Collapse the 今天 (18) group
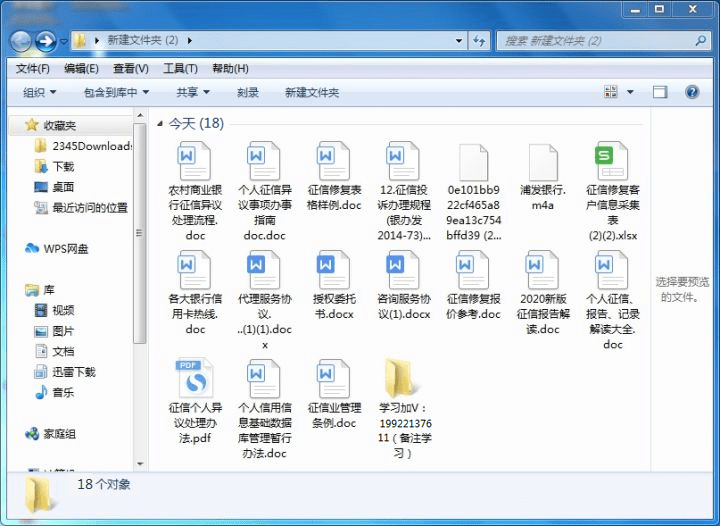Image resolution: width=720 pixels, height=526 pixels. click(160, 124)
